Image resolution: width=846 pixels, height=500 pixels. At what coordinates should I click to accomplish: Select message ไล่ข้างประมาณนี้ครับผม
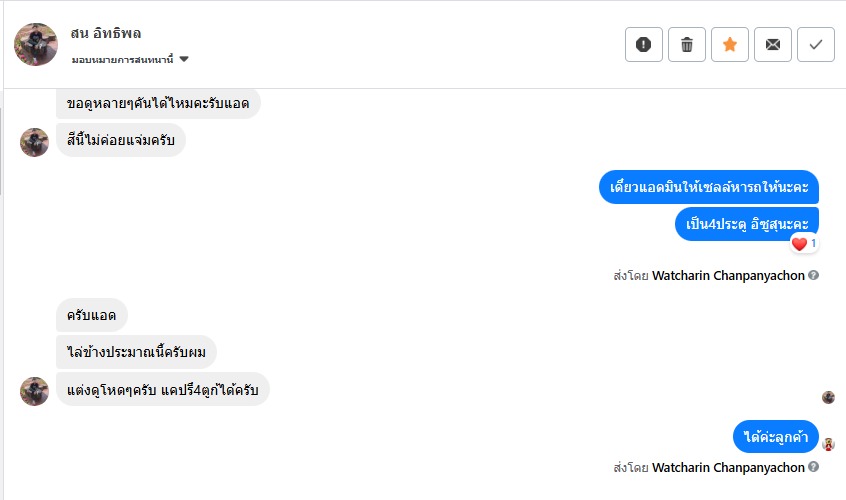137,352
